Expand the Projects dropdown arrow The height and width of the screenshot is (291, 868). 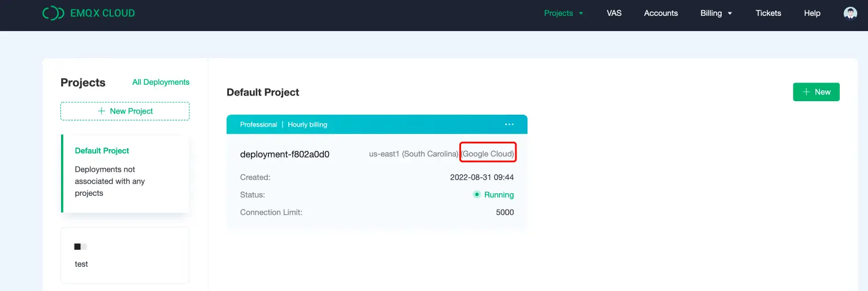(580, 14)
